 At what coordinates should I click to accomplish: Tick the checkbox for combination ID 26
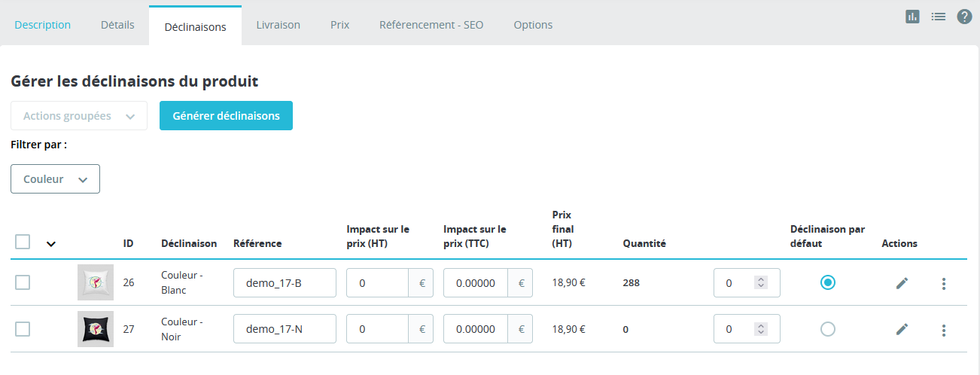coord(23,282)
